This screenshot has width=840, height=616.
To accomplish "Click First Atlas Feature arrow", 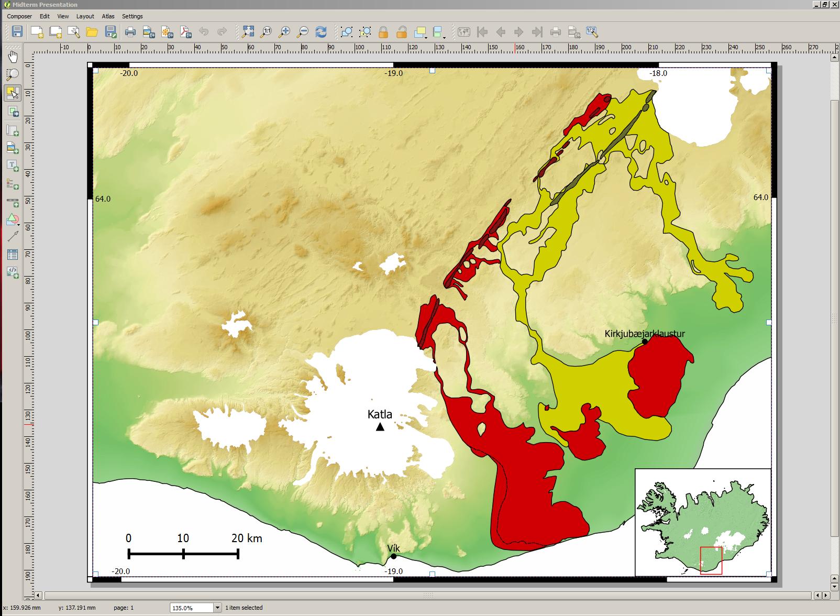I will pyautogui.click(x=482, y=32).
